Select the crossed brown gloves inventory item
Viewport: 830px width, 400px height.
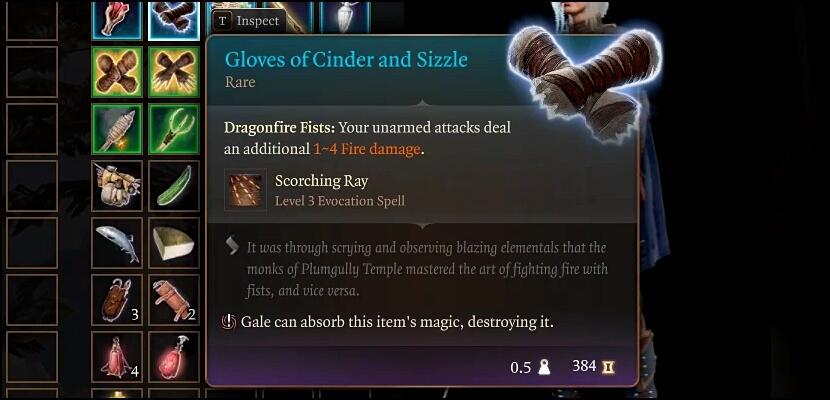[x=117, y=72]
